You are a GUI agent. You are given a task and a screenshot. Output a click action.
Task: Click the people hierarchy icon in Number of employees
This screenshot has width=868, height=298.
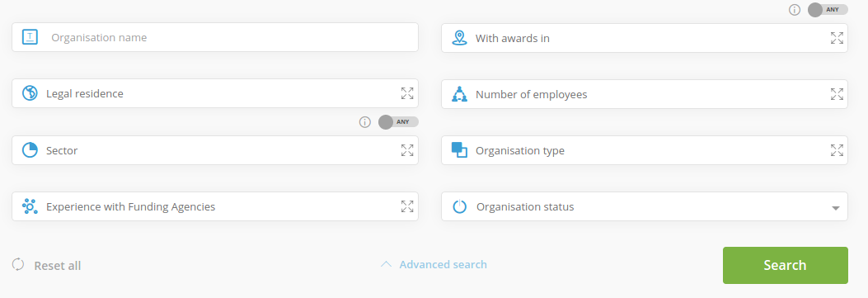pyautogui.click(x=459, y=94)
